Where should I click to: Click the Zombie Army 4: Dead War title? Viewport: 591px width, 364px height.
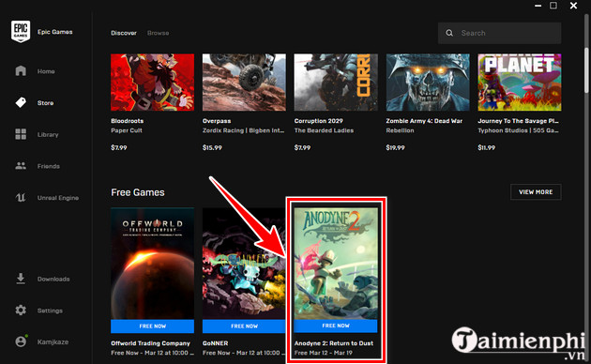pos(424,121)
